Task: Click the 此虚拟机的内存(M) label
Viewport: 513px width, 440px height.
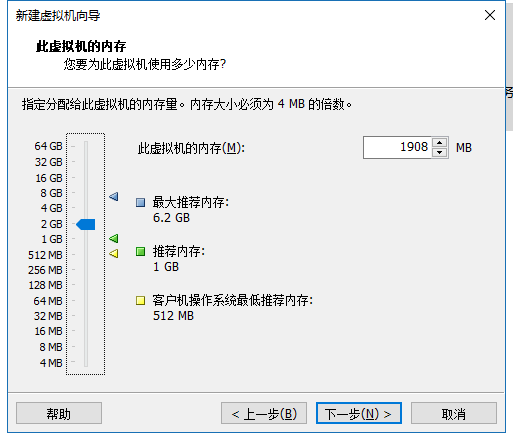Action: coord(191,148)
